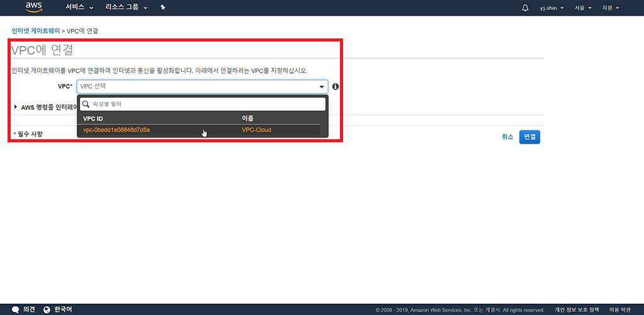Open the AWS home logo

pyautogui.click(x=33, y=7)
